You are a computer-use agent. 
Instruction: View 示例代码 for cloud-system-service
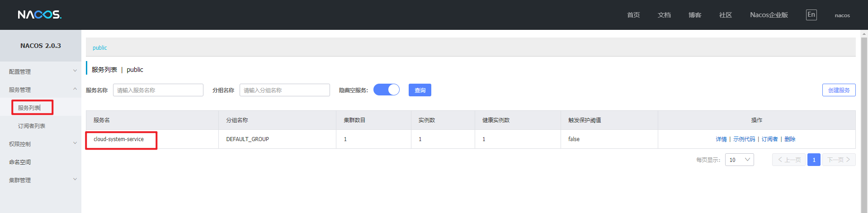pyautogui.click(x=744, y=139)
